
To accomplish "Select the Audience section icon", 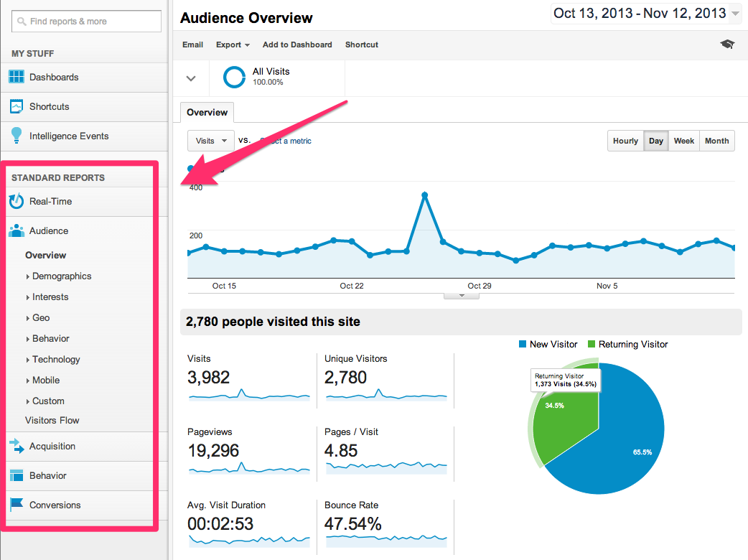I will [x=16, y=230].
